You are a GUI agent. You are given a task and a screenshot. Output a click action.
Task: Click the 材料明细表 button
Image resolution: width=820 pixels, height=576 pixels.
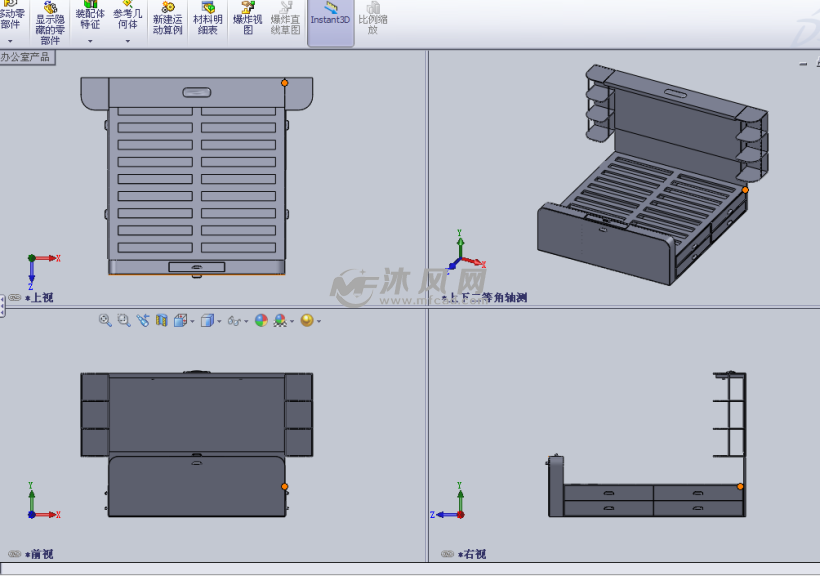click(x=207, y=20)
